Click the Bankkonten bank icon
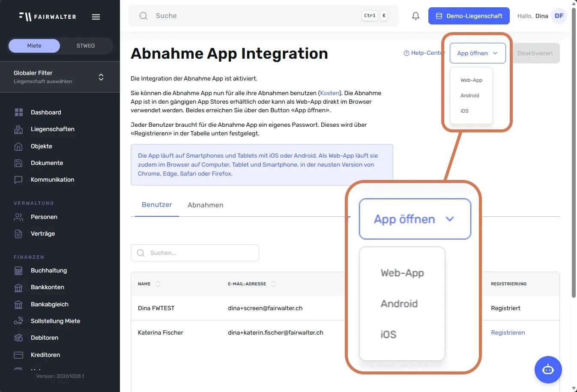577x392 pixels. (x=18, y=287)
